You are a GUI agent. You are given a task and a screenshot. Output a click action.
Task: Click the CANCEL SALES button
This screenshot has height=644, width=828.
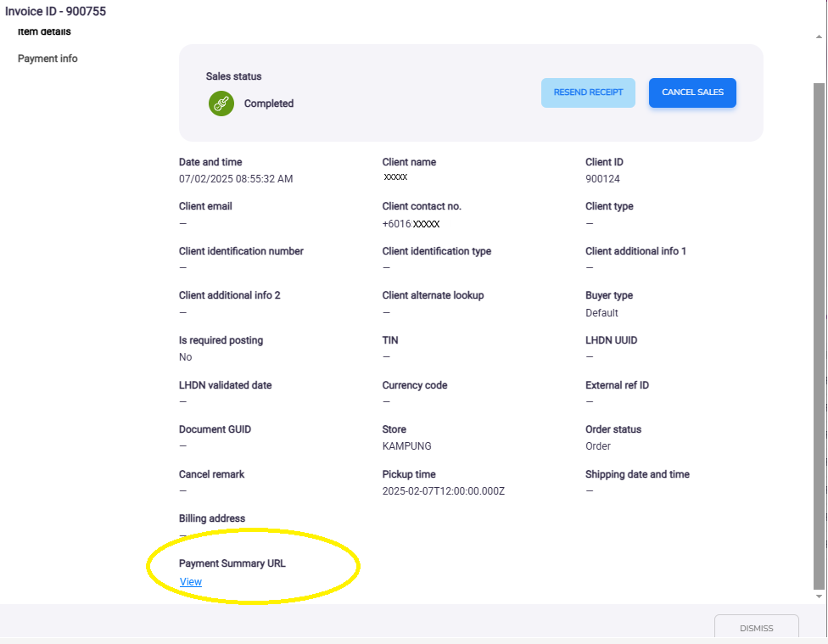pyautogui.click(x=692, y=92)
